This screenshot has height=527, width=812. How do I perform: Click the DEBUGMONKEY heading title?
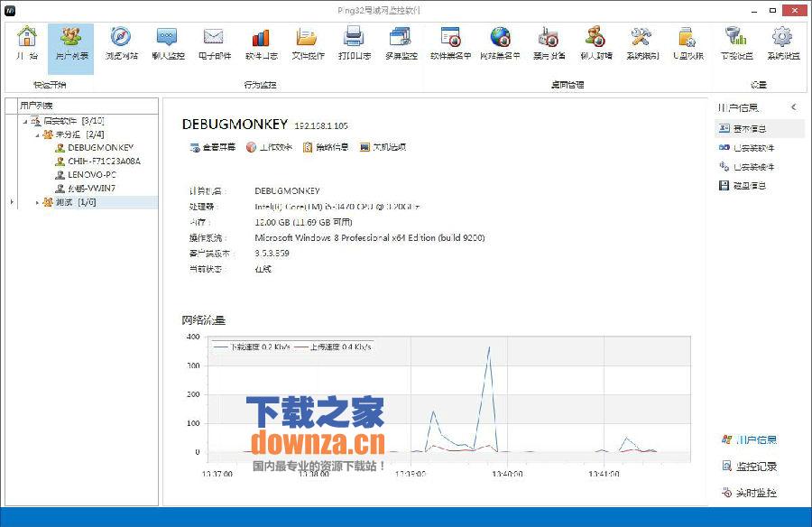(235, 124)
